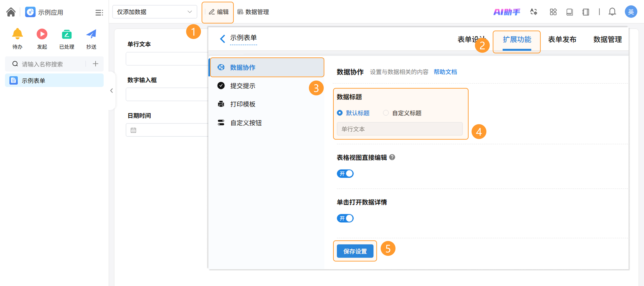Click the 发起 play icon
Image resolution: width=644 pixels, height=286 pixels.
[42, 34]
